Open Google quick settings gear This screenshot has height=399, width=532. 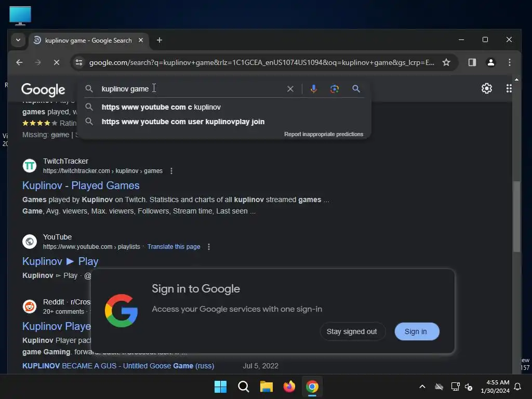[486, 88]
